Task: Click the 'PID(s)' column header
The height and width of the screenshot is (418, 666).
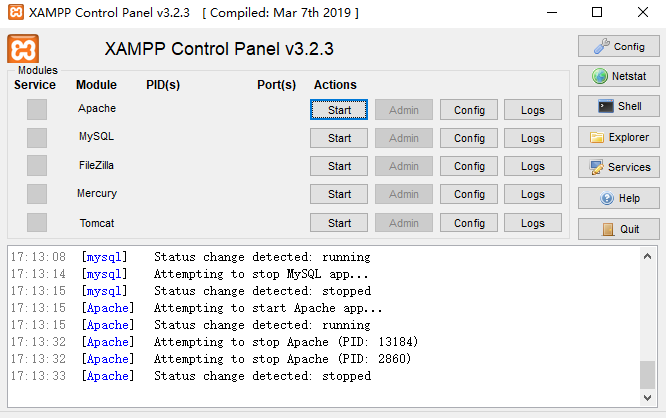Action: point(163,85)
